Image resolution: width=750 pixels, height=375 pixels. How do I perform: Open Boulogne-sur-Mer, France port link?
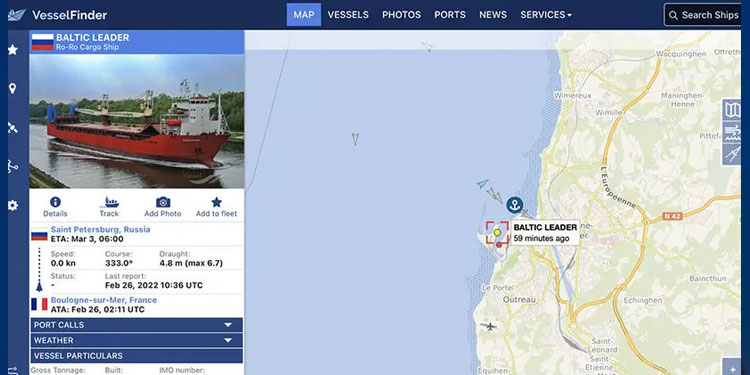(104, 300)
